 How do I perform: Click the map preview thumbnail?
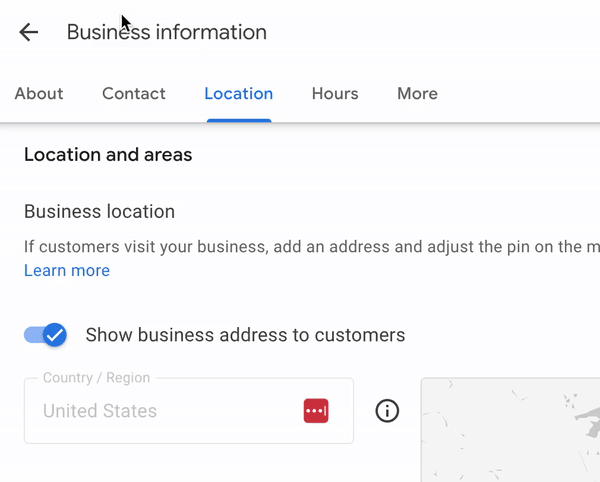[510, 430]
